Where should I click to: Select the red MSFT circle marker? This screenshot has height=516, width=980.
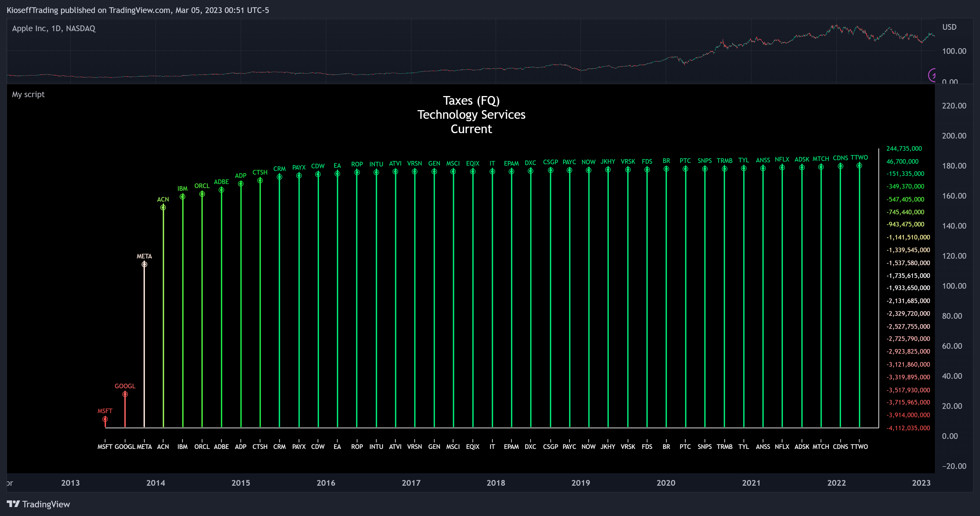(105, 419)
